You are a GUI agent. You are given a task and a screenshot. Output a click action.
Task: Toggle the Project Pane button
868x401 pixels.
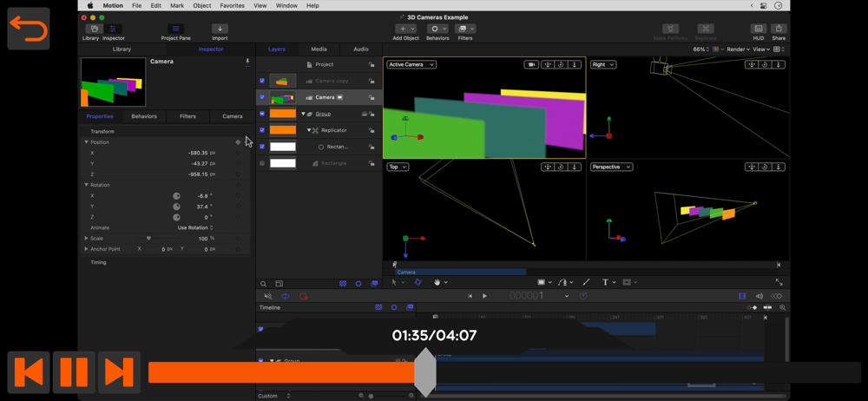click(x=176, y=29)
